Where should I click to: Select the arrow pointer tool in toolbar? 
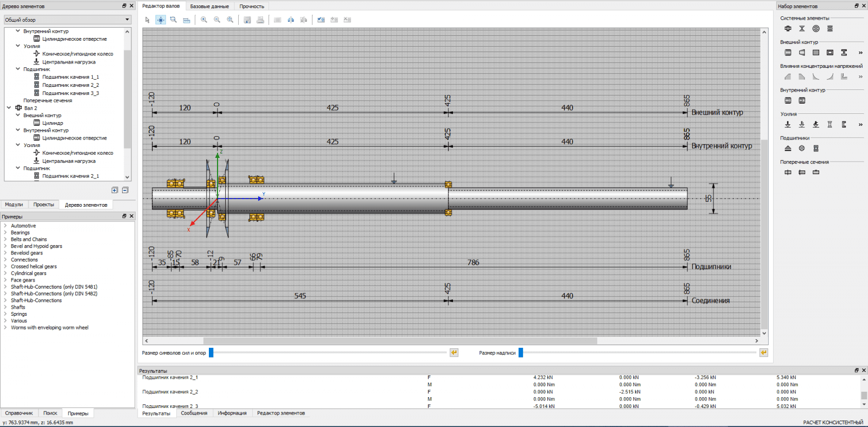point(147,20)
